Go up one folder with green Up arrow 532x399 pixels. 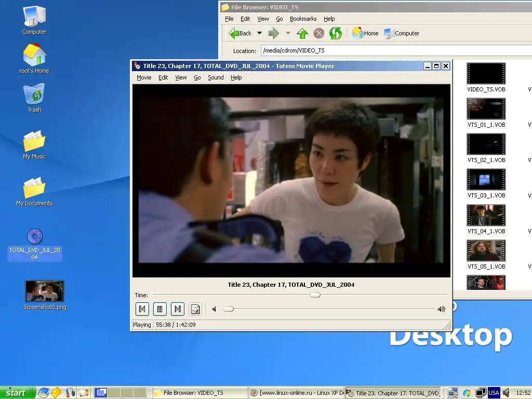pos(302,33)
